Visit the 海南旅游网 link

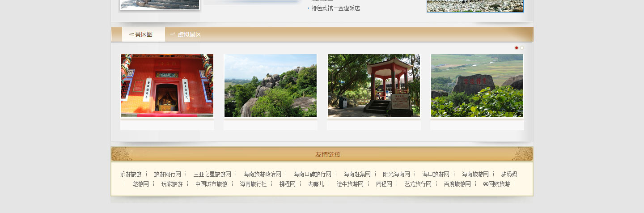click(x=475, y=174)
